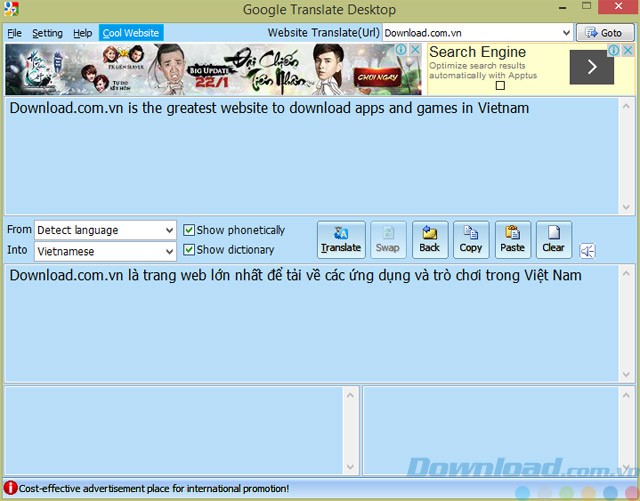Image resolution: width=640 pixels, height=501 pixels.
Task: Click the source text scrollbar up arrow
Action: click(627, 106)
